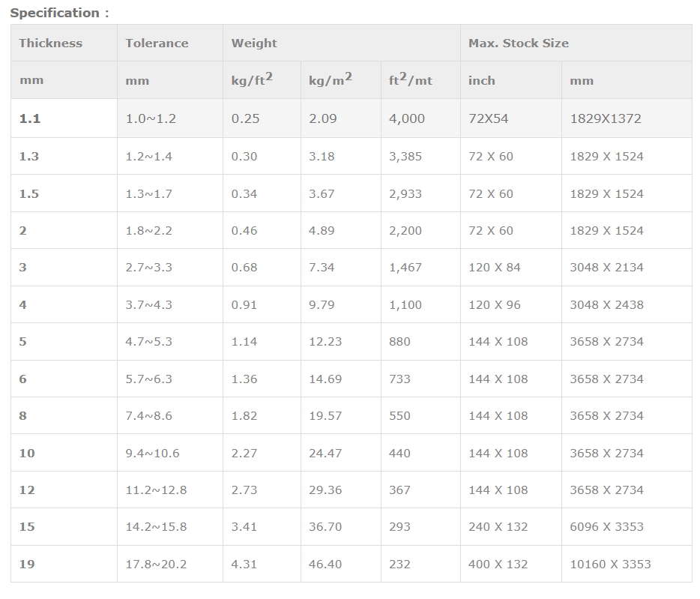
Task: Select the 4,000 ft2/mt value cell
Action: click(420, 118)
